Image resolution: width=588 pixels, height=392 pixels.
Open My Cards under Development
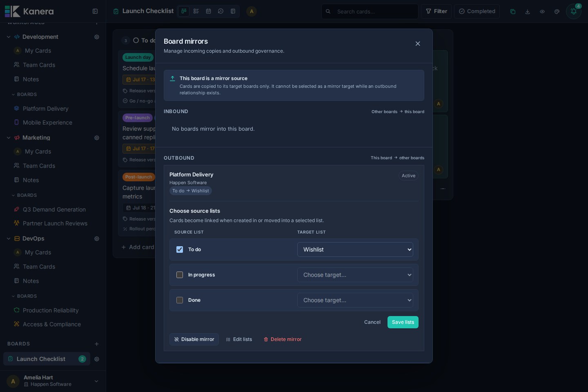click(38, 51)
